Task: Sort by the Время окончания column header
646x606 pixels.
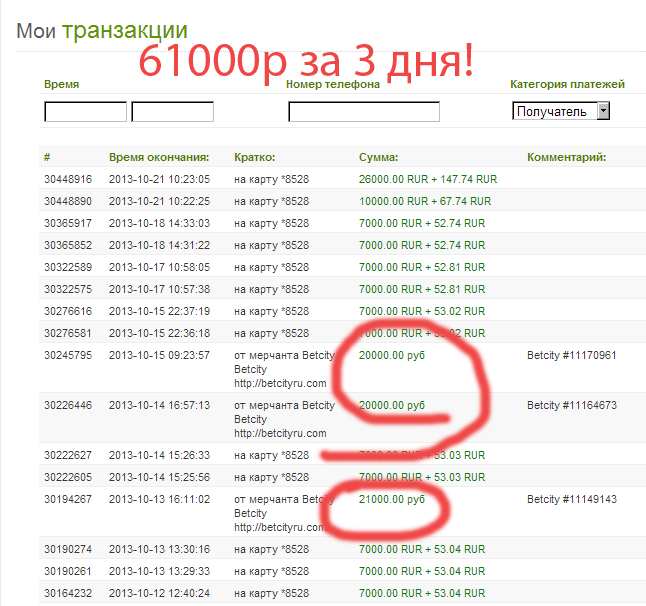Action: point(158,157)
